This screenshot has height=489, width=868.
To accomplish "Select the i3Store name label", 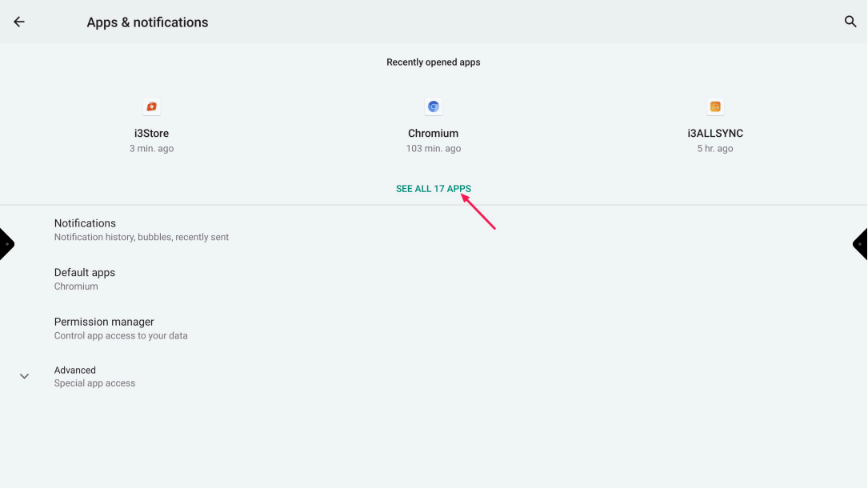I will pyautogui.click(x=151, y=134).
